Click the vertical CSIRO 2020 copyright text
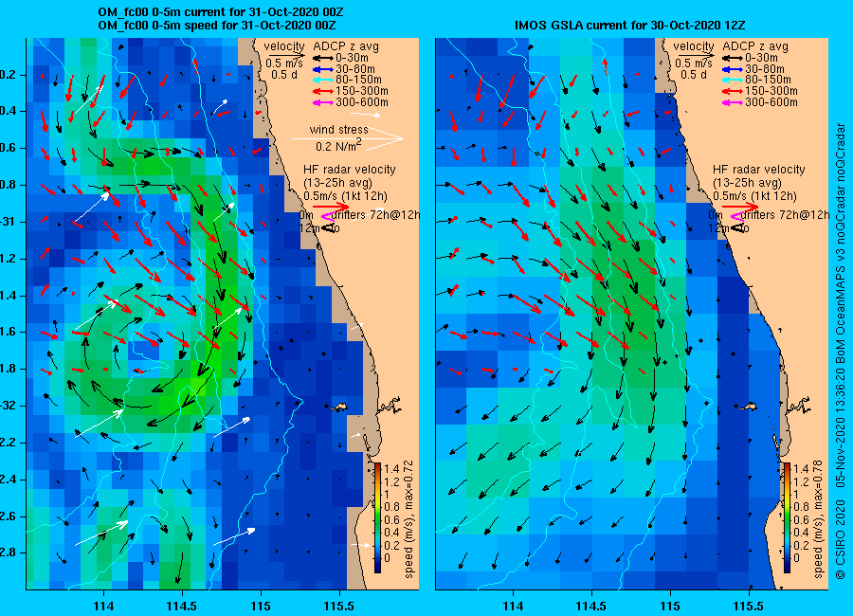Image resolution: width=853 pixels, height=616 pixels. (841, 351)
